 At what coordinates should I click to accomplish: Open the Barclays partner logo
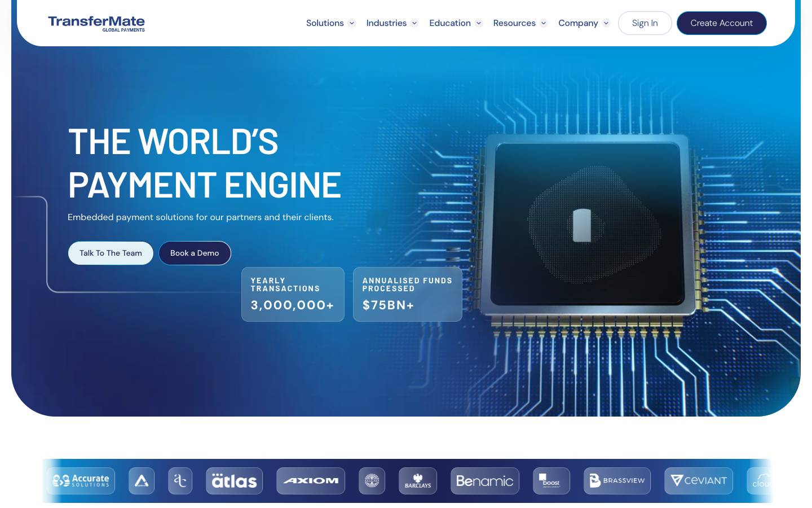point(418,481)
